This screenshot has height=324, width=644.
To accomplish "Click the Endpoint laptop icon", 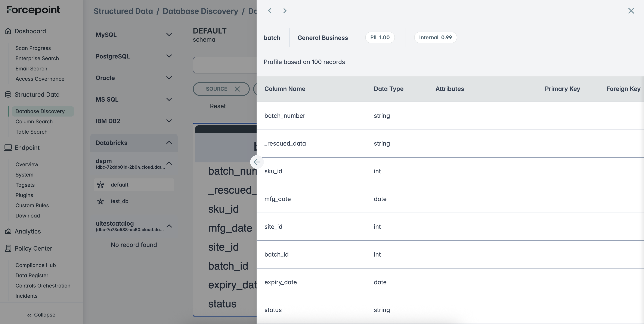I will [8, 147].
